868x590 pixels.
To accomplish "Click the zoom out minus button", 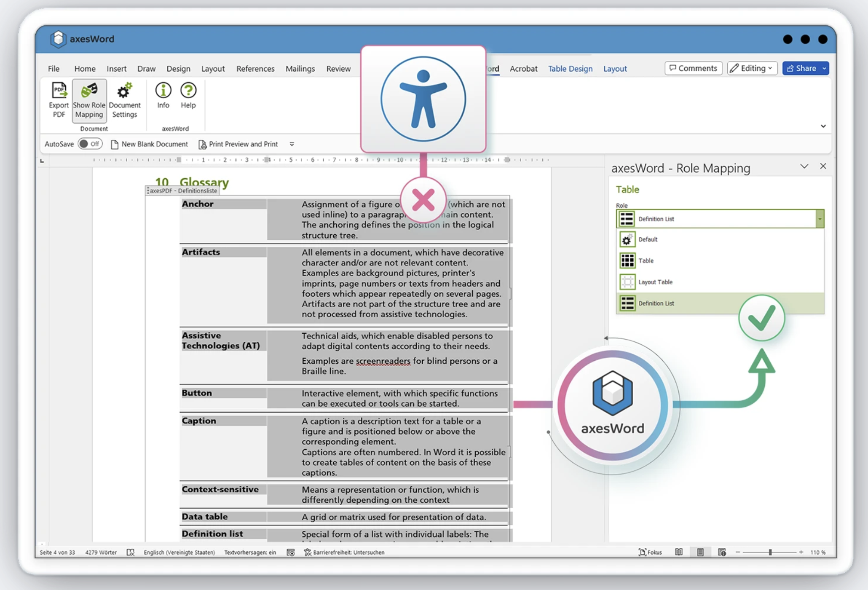I will tap(738, 552).
